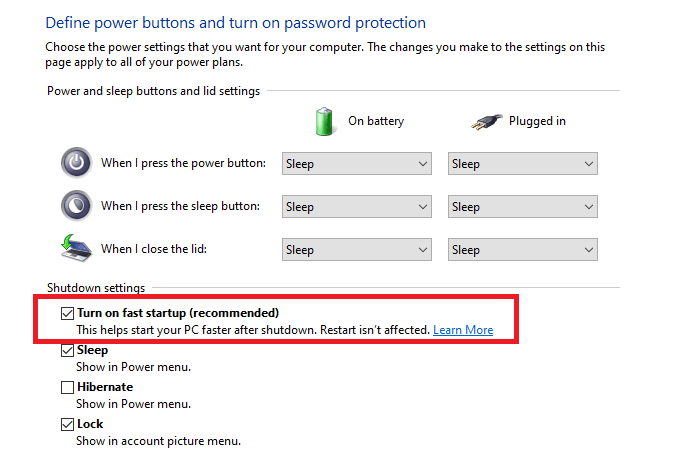The image size is (698, 459).
Task: Uncheck the Sleep power menu checkbox
Action: (67, 350)
